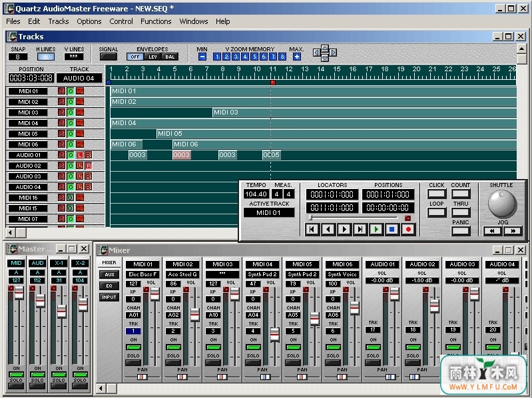Click the MIDI 01 volume fader in Mixer
This screenshot has width=532, height=398.
[x=155, y=294]
